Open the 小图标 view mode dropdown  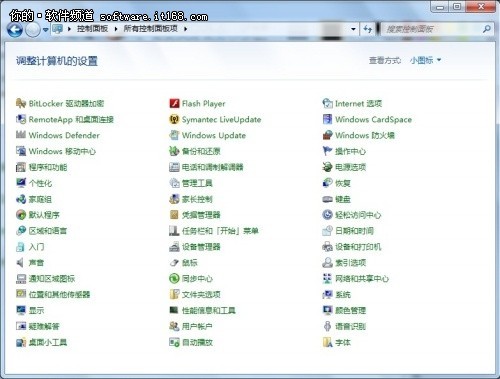(x=426, y=60)
